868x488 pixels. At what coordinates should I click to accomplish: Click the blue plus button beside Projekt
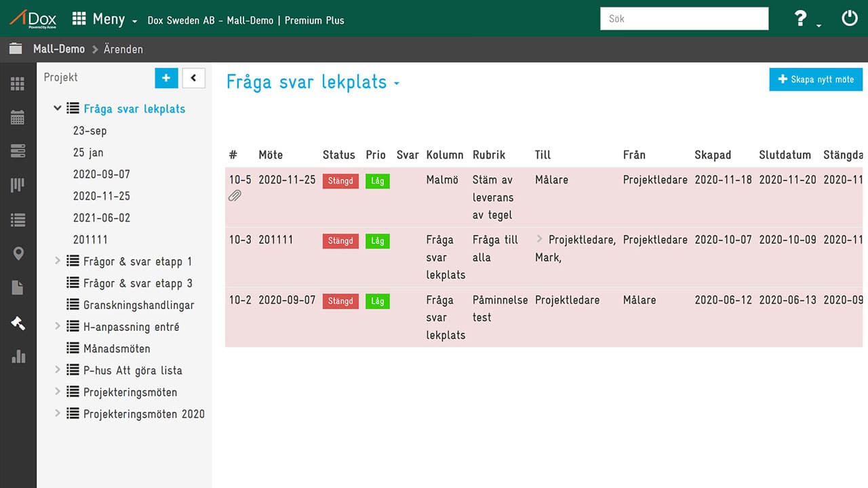click(x=166, y=78)
